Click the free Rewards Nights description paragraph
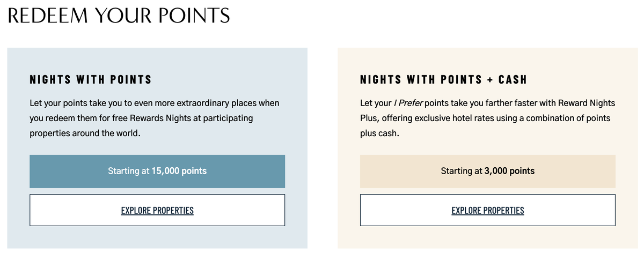The image size is (644, 253). 155,117
